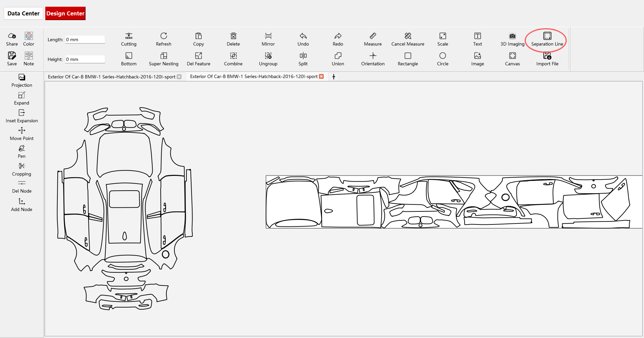This screenshot has width=644, height=338.
Task: Click the Del Feature icon
Action: tap(199, 56)
